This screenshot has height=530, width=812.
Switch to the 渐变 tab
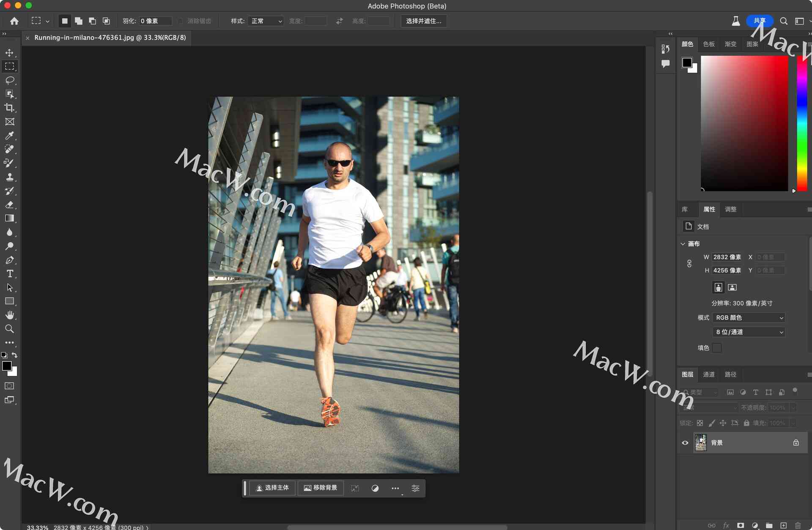pos(730,44)
